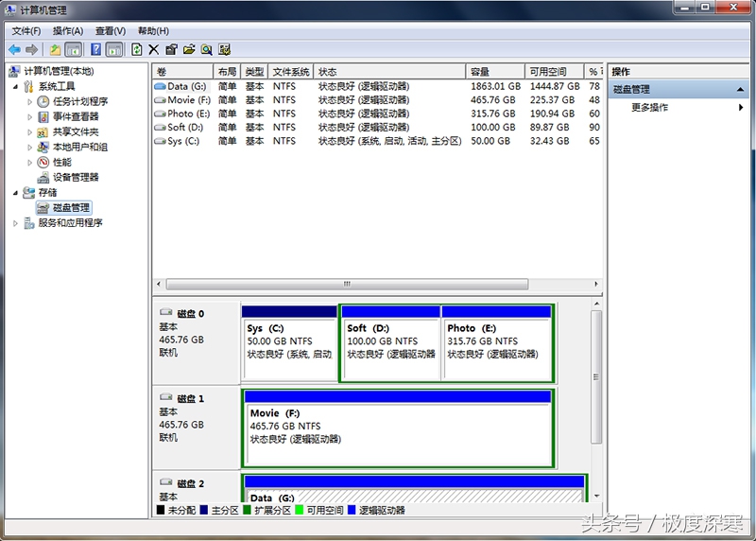
Task: Click the Properties toolbar icon
Action: click(x=171, y=49)
